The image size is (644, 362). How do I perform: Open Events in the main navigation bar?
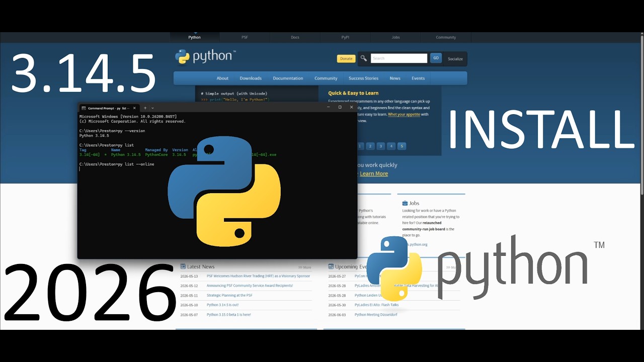(418, 78)
